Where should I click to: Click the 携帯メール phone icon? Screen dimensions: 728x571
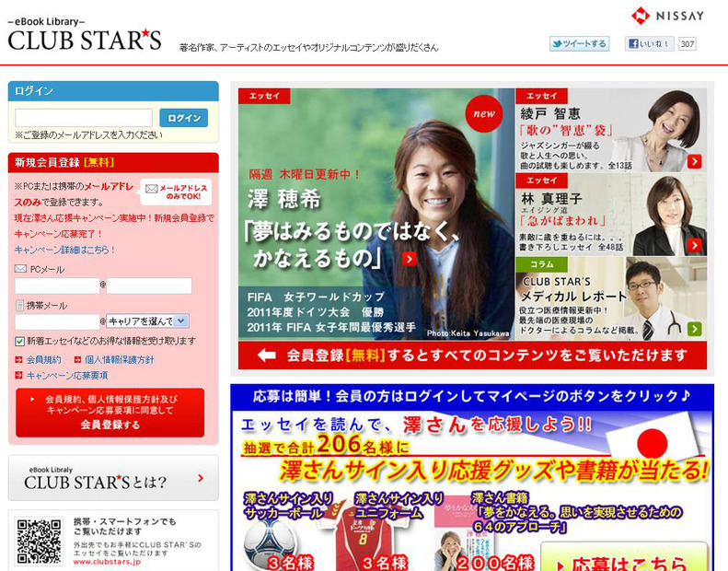pyautogui.click(x=19, y=305)
